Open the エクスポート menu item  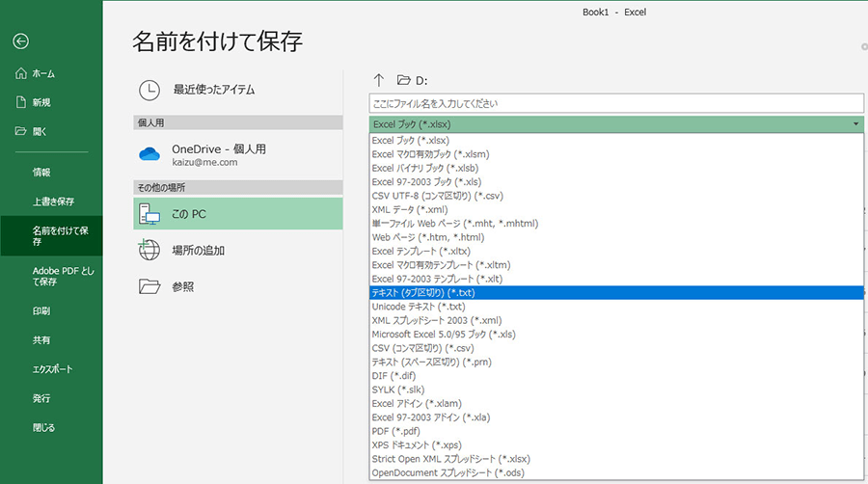coord(53,369)
